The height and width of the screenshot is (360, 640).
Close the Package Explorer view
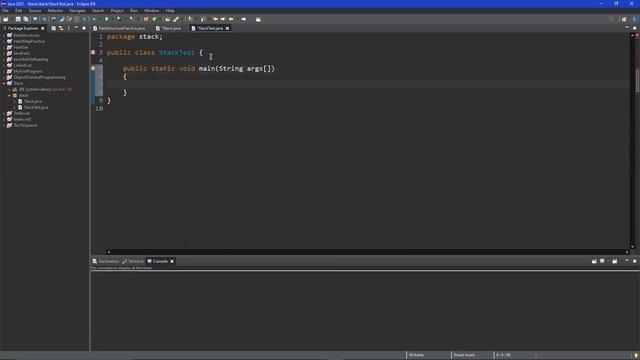tap(42, 28)
